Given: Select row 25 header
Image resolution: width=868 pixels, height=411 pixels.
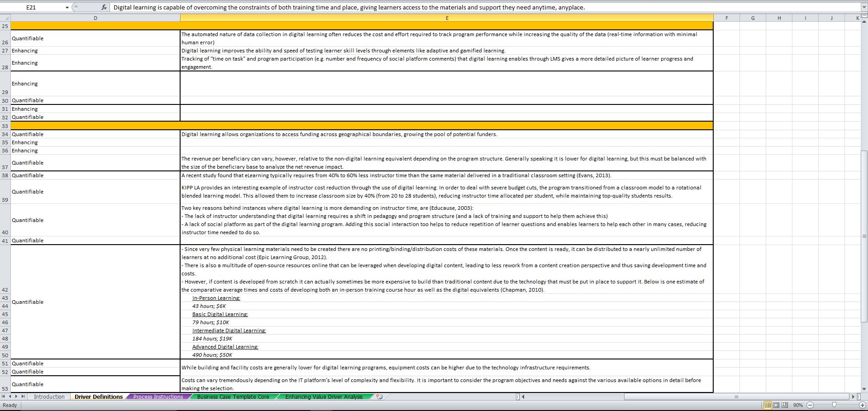Looking at the screenshot, I should coord(5,26).
